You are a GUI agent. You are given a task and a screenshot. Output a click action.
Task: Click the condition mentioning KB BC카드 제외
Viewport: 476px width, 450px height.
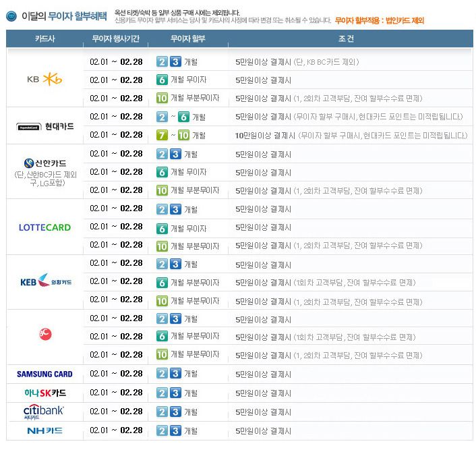(297, 62)
